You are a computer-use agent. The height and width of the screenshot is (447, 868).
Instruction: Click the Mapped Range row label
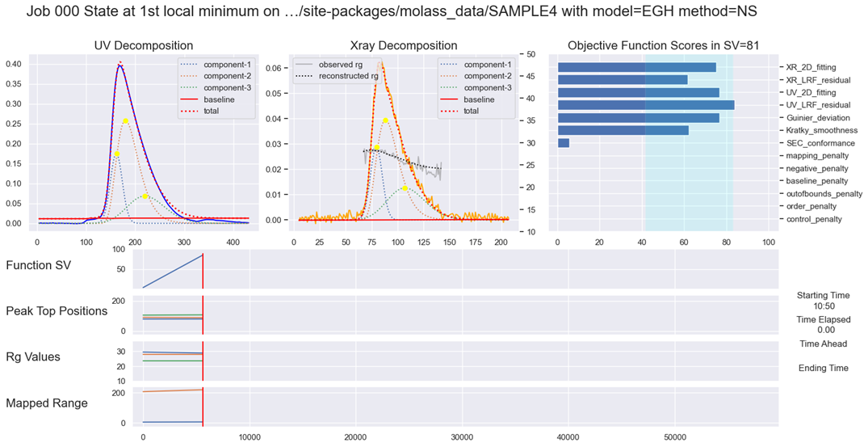(46, 403)
